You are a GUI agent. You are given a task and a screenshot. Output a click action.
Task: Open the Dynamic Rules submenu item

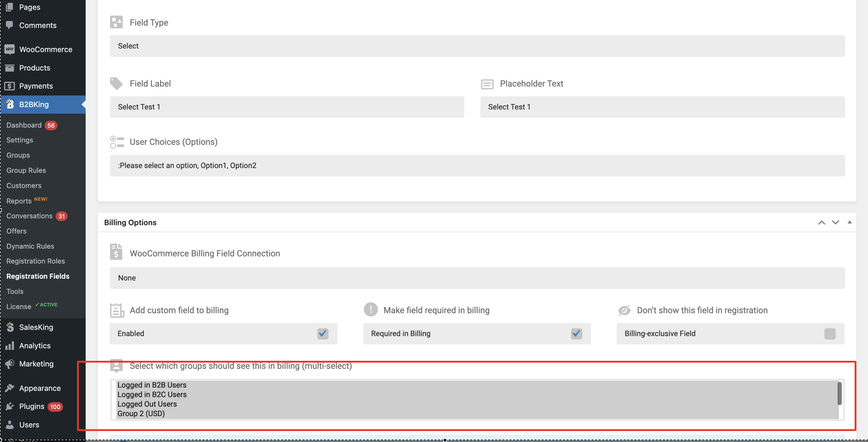click(30, 246)
